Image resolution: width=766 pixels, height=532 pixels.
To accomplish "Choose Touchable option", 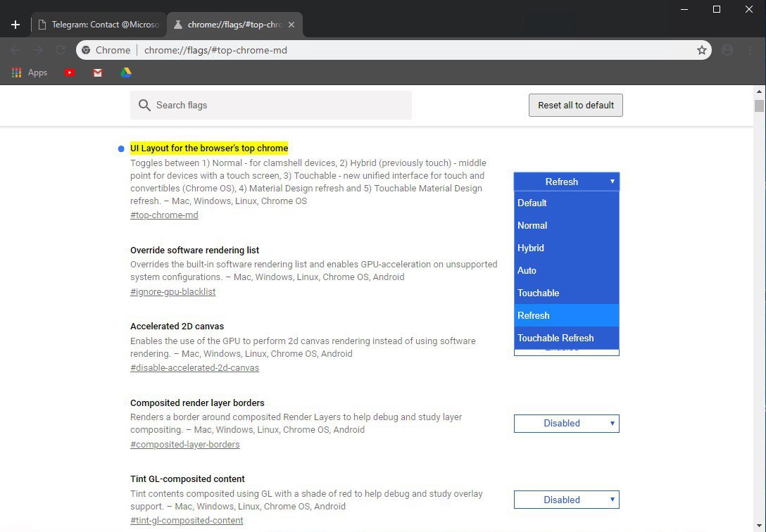I will point(567,293).
